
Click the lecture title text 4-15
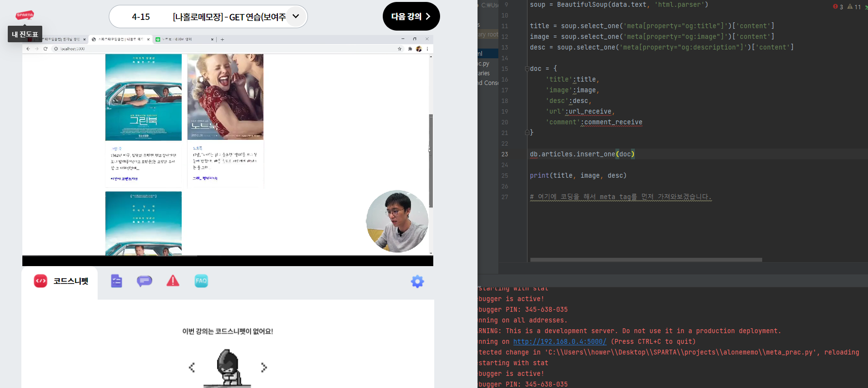(x=141, y=17)
